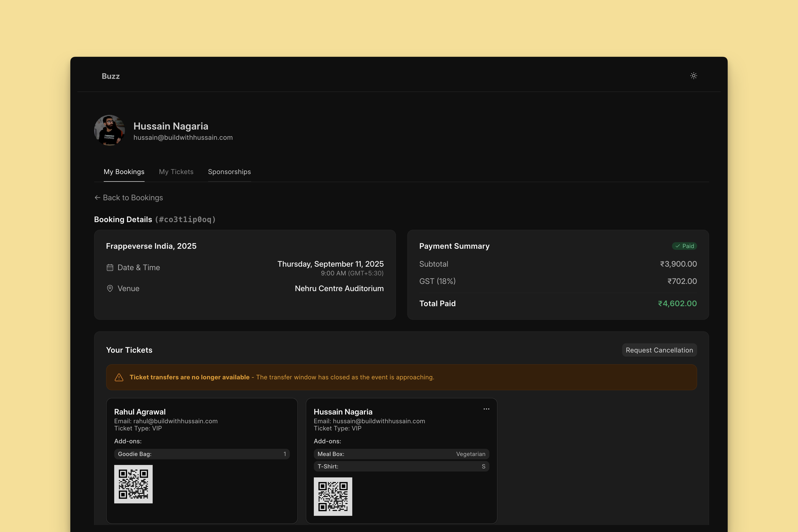Click the location pin icon beside Venue

click(x=110, y=288)
